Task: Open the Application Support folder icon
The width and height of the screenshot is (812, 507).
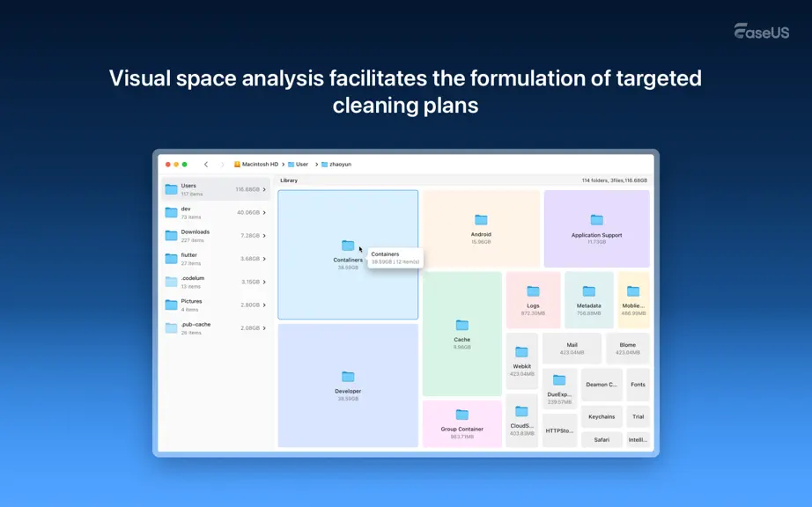Action: (596, 220)
